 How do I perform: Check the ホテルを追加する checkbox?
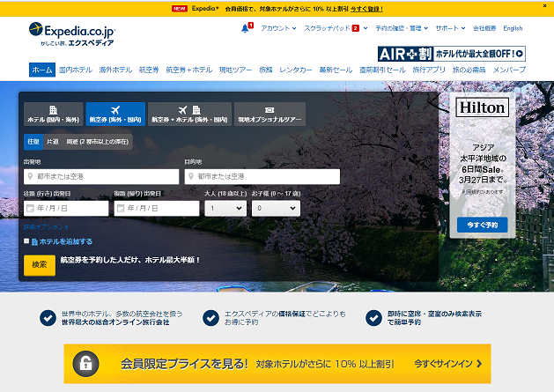26,241
